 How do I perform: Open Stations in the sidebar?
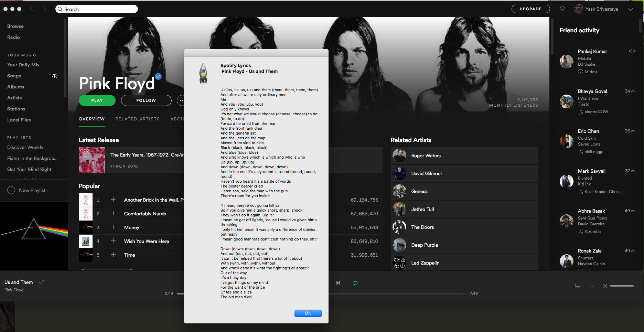tap(16, 109)
